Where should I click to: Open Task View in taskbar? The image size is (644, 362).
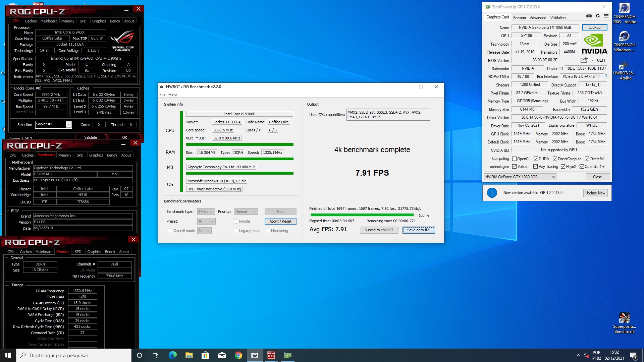pos(155,355)
